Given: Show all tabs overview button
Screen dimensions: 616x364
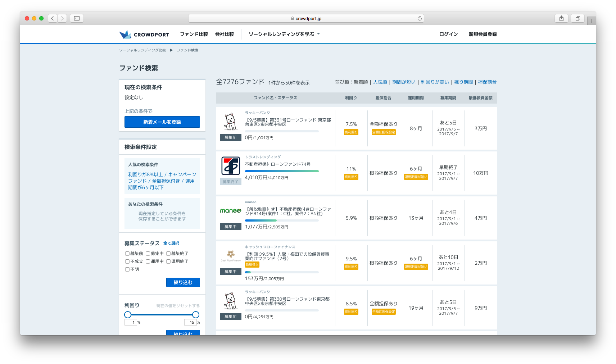Looking at the screenshot, I should pos(577,18).
